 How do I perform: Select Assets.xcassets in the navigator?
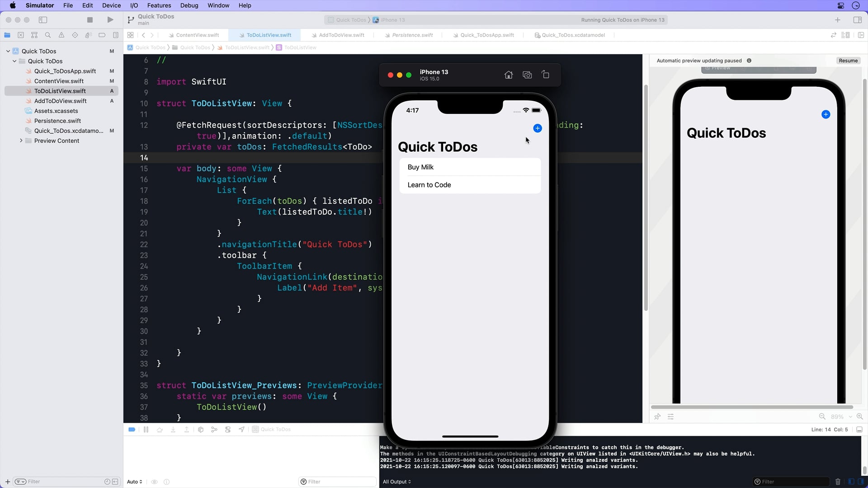click(56, 111)
